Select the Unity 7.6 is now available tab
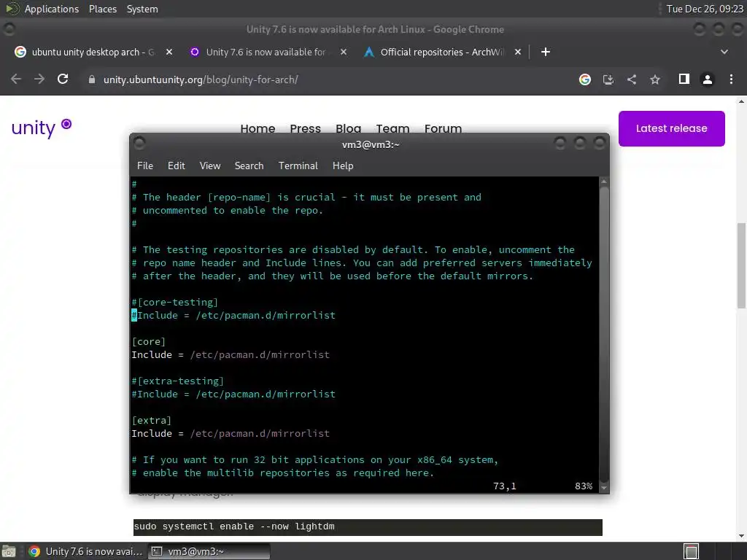Screen dimensions: 747x560 266,52
